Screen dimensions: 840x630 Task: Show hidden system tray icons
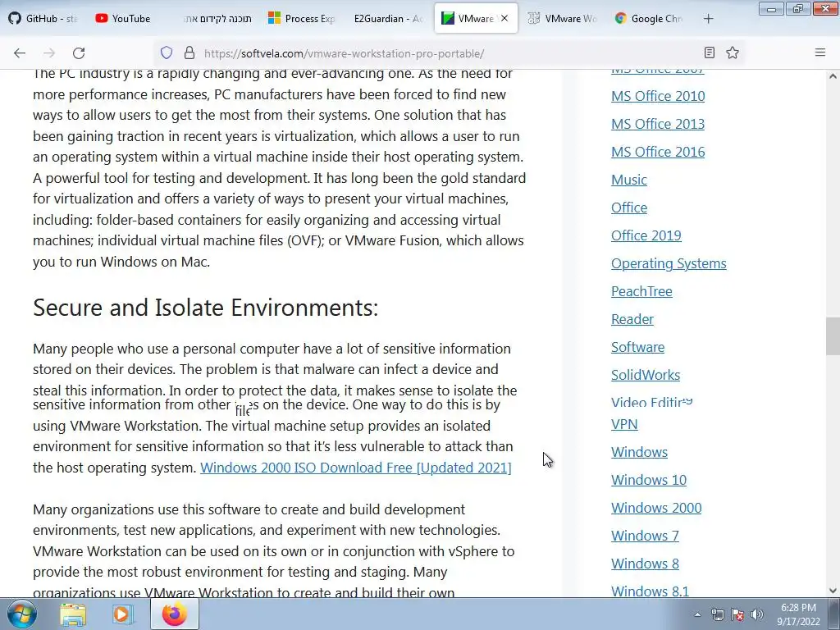pos(697,615)
